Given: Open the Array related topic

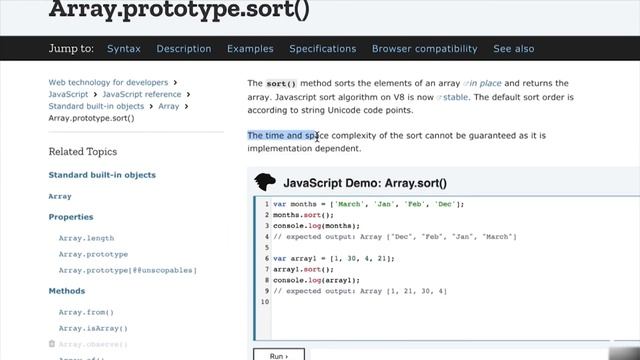Looking at the screenshot, I should 60,196.
